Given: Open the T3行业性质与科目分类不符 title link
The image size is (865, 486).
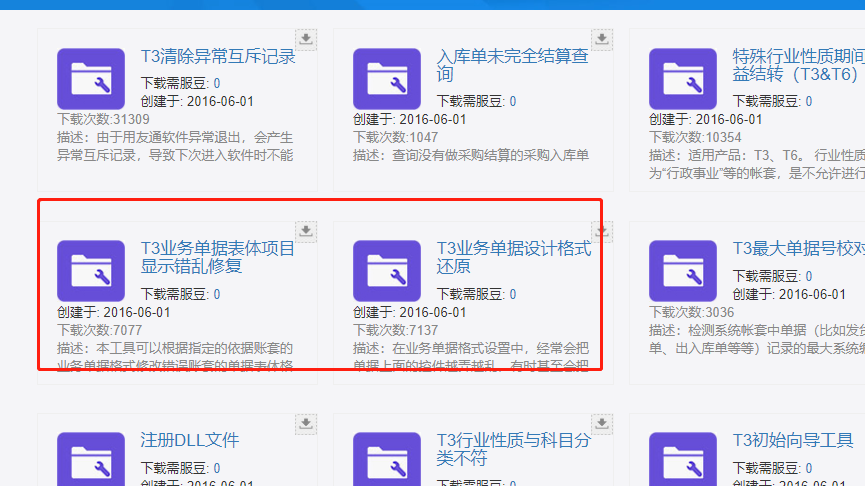Looking at the screenshot, I should click(513, 449).
